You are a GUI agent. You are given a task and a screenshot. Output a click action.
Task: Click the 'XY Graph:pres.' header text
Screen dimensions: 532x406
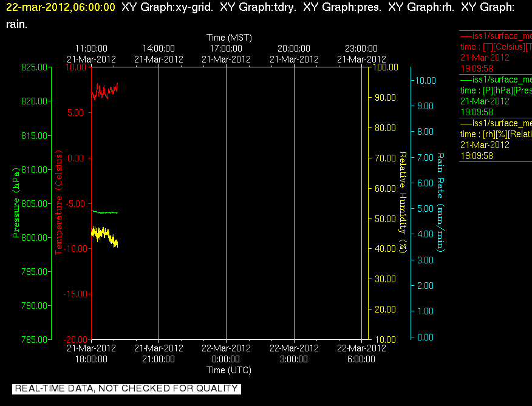343,7
